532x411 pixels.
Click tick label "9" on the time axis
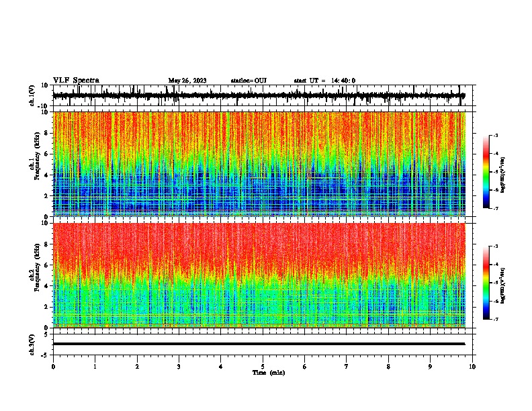tap(430, 367)
